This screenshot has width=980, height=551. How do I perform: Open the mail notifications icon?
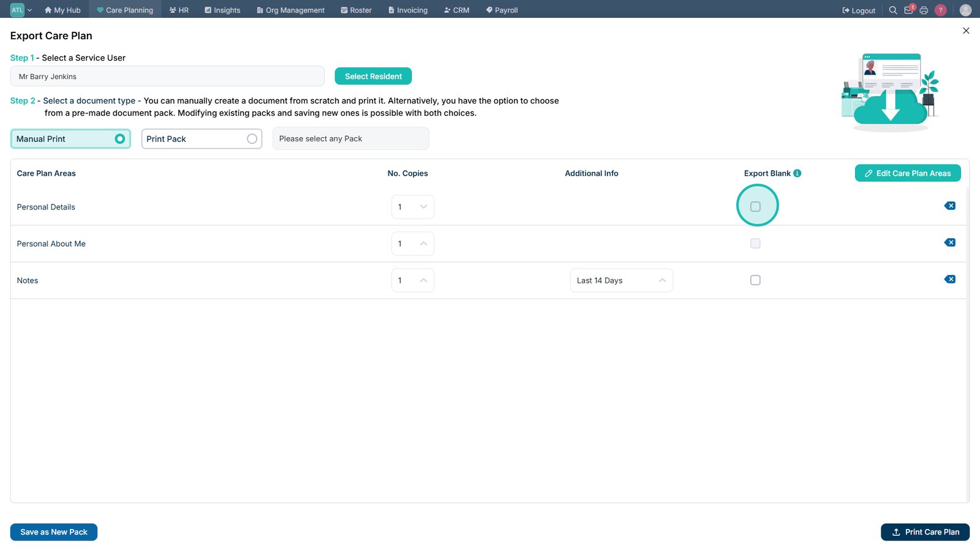(909, 10)
